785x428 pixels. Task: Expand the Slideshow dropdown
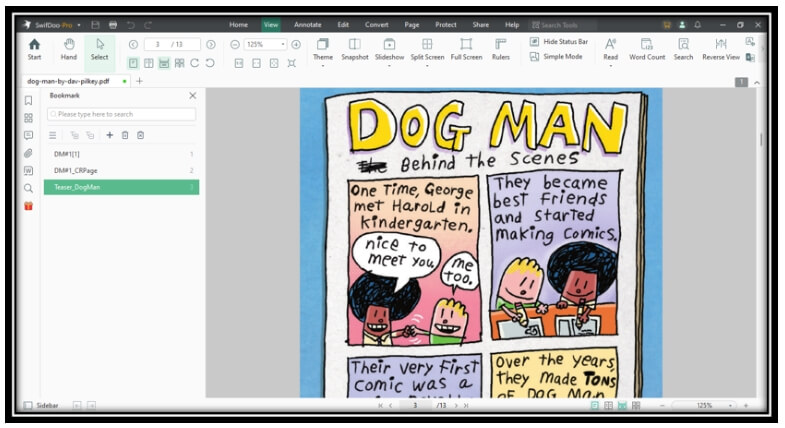(389, 66)
